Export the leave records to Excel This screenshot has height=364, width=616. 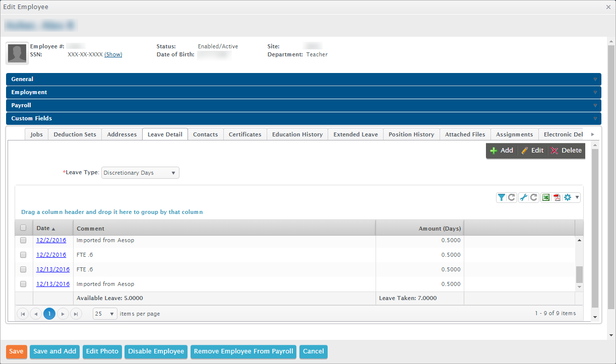click(x=545, y=197)
